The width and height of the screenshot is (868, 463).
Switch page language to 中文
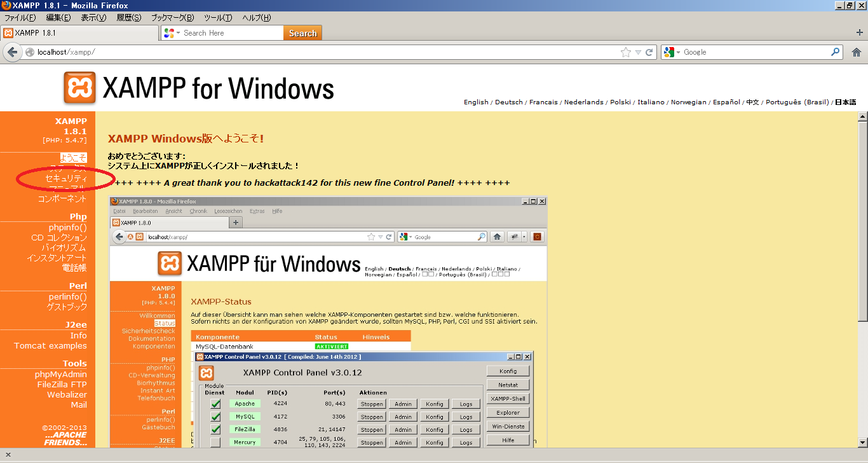(752, 102)
